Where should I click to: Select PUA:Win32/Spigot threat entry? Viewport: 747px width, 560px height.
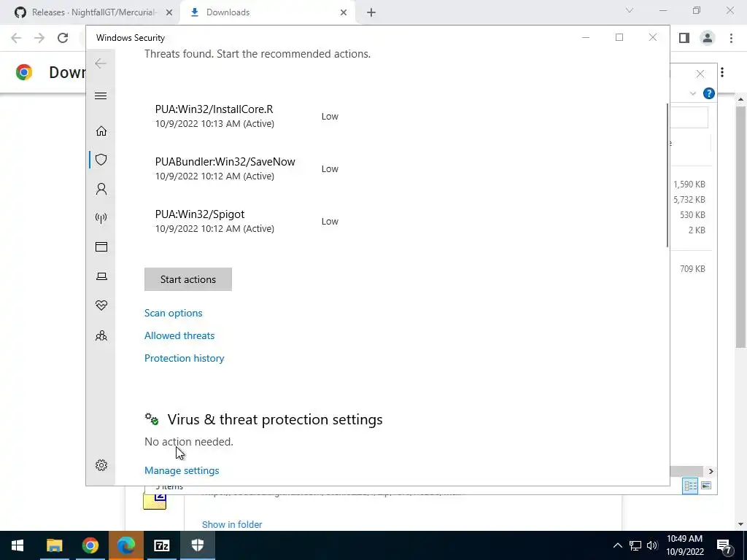[247, 221]
